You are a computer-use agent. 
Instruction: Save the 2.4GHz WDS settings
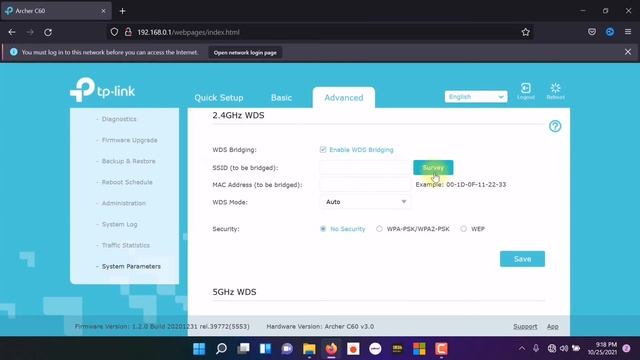coord(522,259)
